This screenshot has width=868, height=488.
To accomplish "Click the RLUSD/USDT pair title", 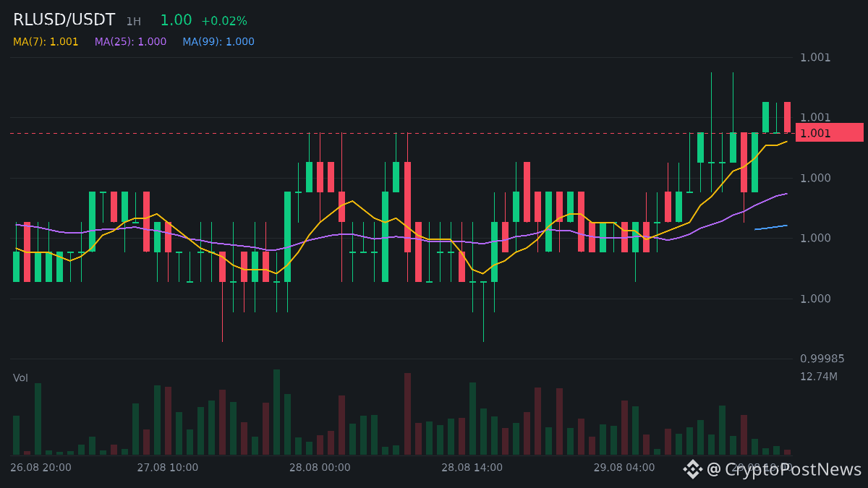I will (x=64, y=20).
